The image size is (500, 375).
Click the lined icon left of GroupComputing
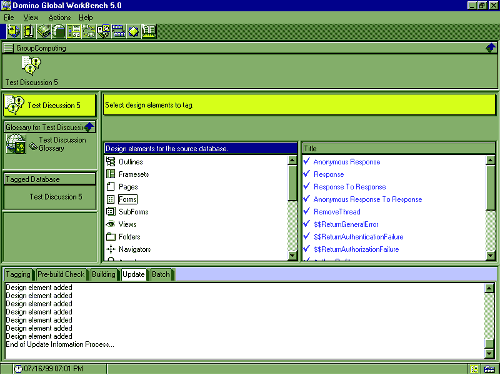8,48
